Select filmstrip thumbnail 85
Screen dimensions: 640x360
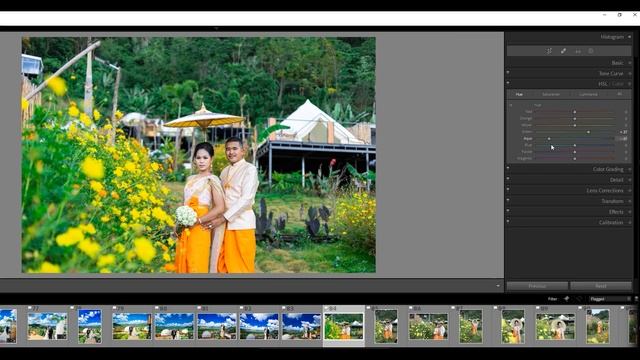click(x=386, y=326)
